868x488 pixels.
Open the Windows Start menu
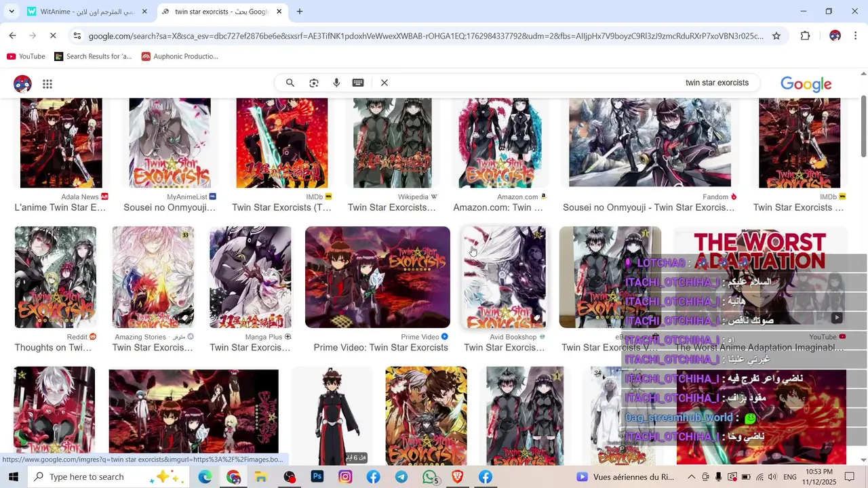pyautogui.click(x=13, y=477)
